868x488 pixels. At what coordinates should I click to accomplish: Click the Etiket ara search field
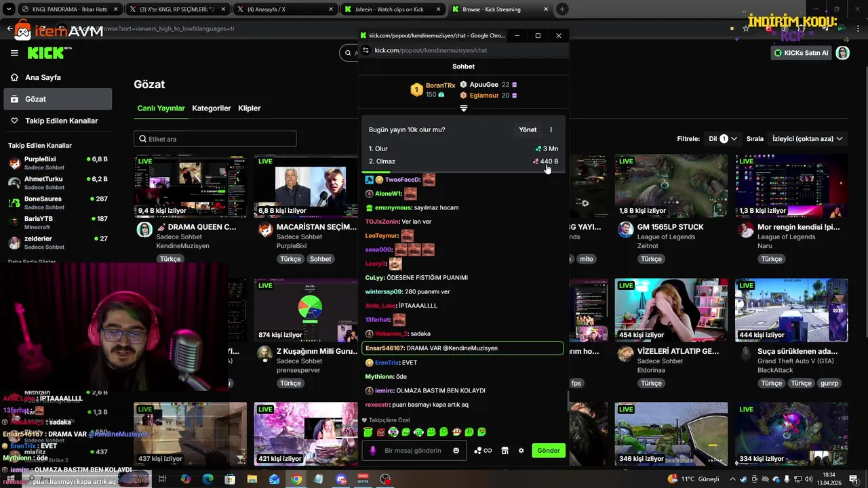215,139
